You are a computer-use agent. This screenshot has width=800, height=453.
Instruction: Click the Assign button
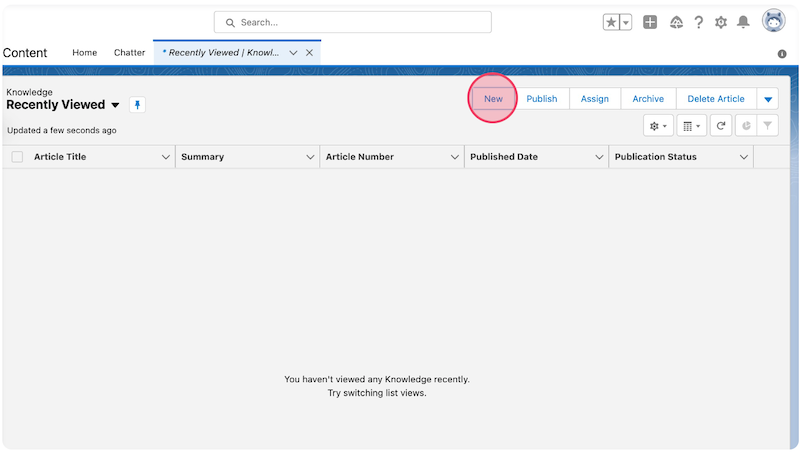point(595,99)
